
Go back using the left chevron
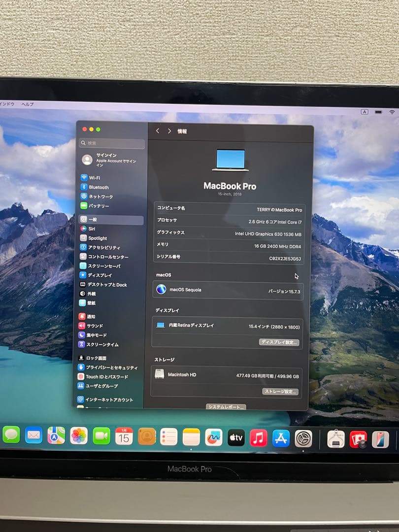[158, 131]
